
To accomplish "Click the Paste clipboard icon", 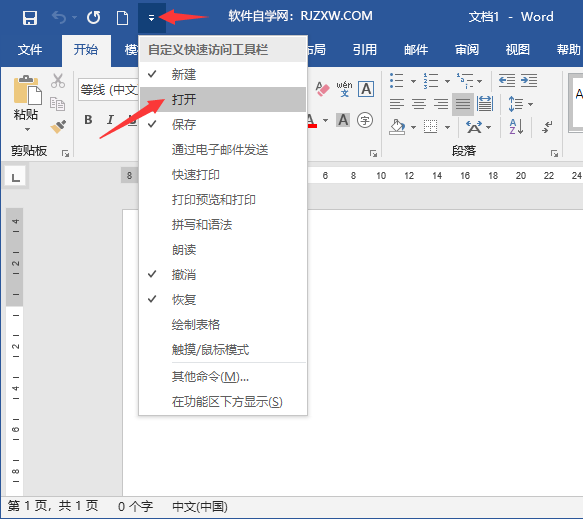I will point(27,90).
